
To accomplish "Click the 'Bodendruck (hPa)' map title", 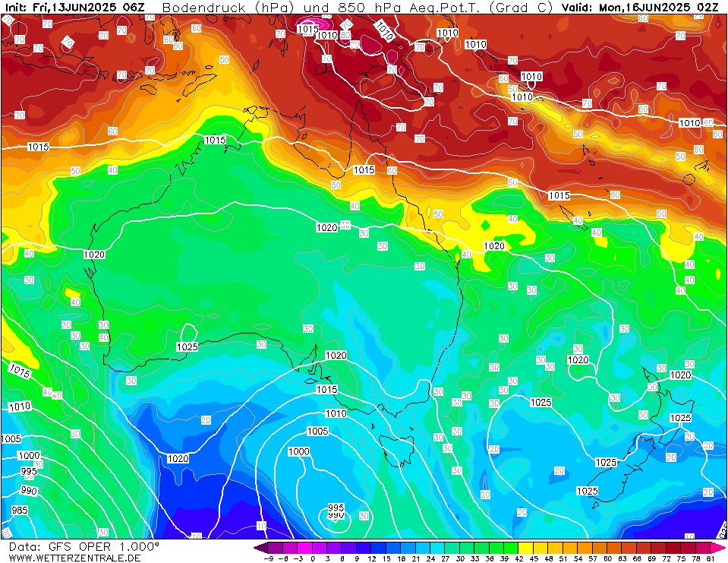I will 230,8.
